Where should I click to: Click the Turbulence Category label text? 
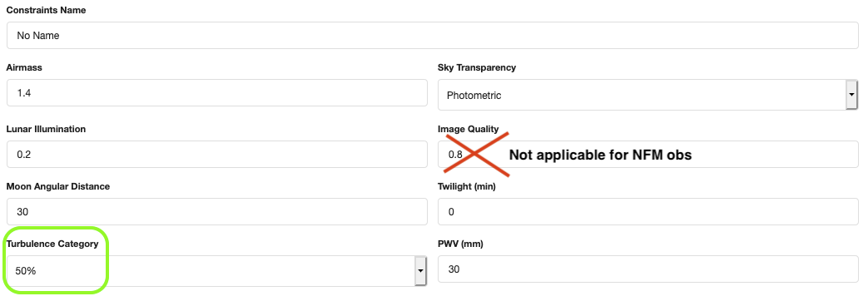[x=52, y=244]
